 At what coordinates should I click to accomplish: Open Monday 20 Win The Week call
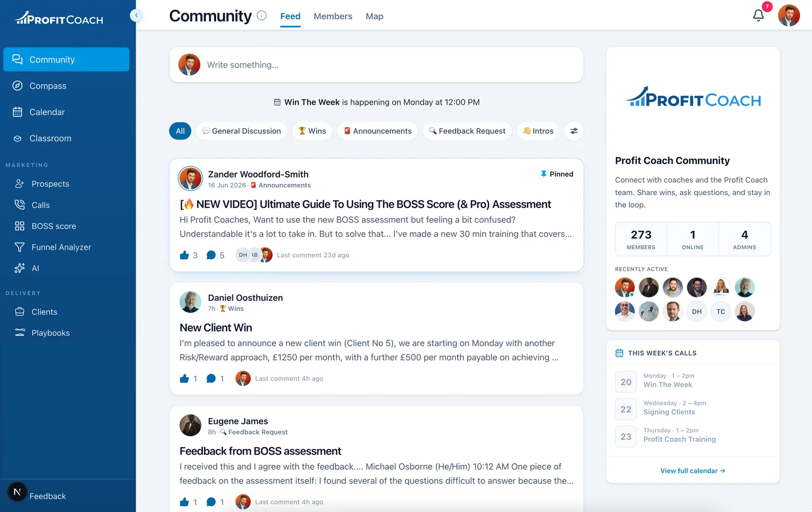[x=693, y=381]
